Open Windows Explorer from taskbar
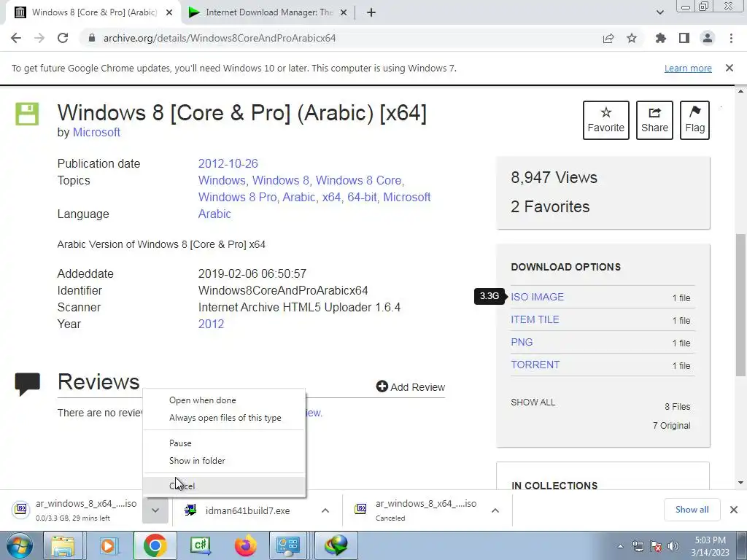 [63, 545]
